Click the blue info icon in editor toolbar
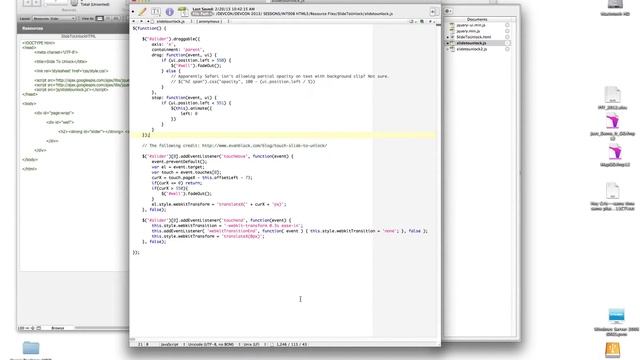The height and width of the screenshot is (360, 640). pyautogui.click(x=169, y=12)
